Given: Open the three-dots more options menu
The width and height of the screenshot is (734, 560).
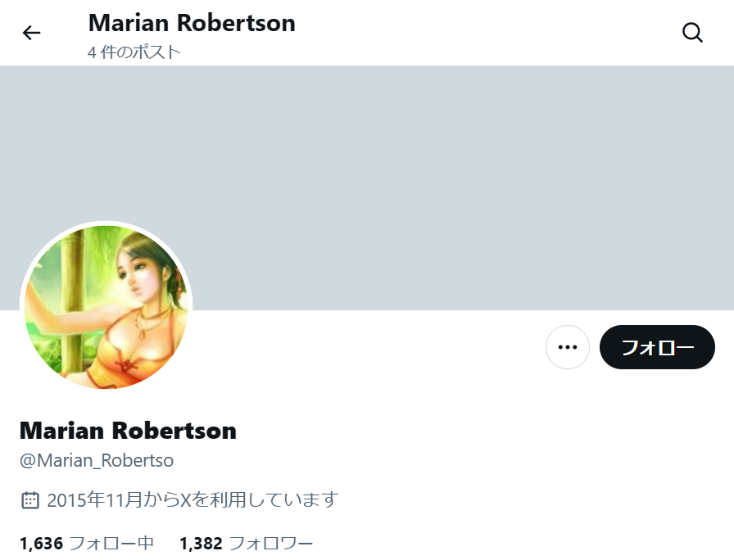Looking at the screenshot, I should pyautogui.click(x=568, y=347).
